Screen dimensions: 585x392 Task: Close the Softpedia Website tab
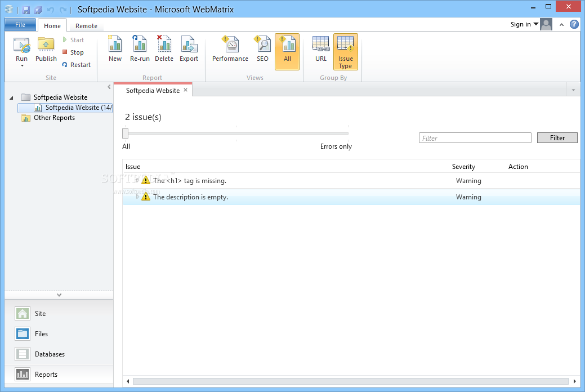tap(185, 90)
